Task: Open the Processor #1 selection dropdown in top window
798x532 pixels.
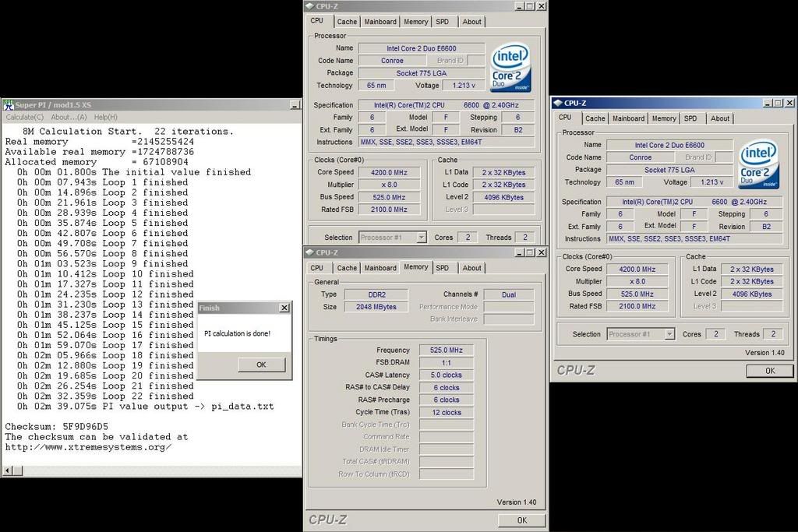Action: coord(422,238)
